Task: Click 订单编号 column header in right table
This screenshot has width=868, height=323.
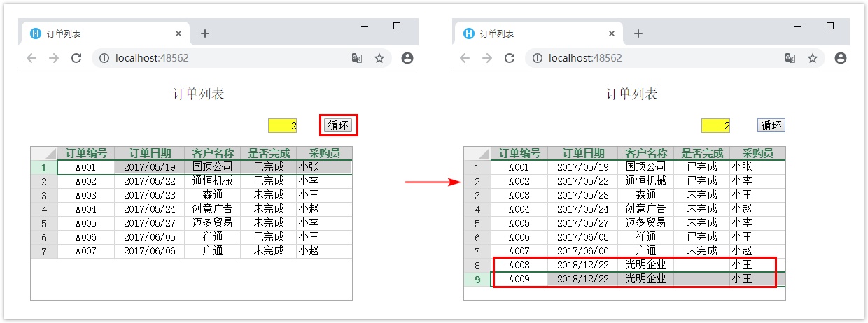Action: 519,153
